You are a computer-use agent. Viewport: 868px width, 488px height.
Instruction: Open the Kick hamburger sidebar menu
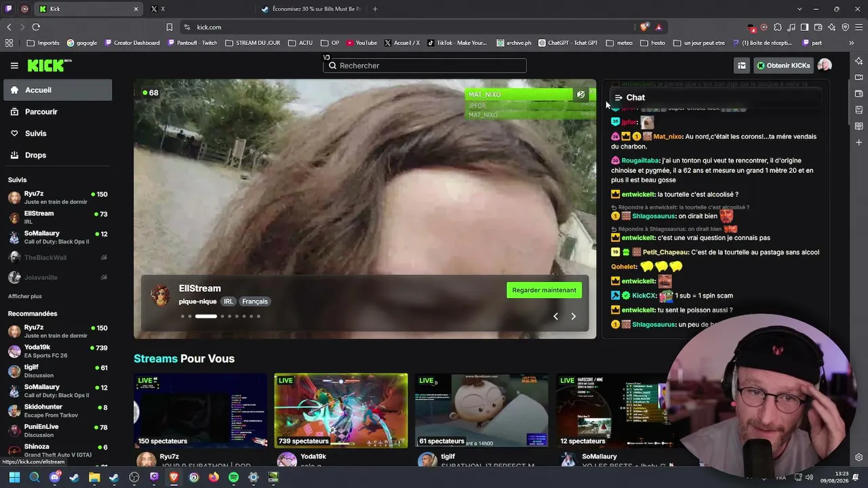click(x=14, y=66)
